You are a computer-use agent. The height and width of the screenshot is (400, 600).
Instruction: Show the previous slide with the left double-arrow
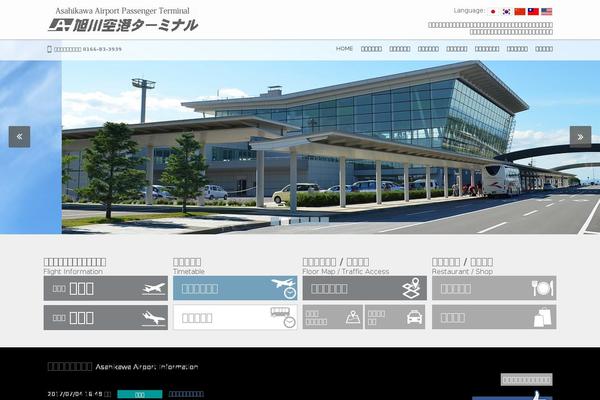tap(20, 137)
